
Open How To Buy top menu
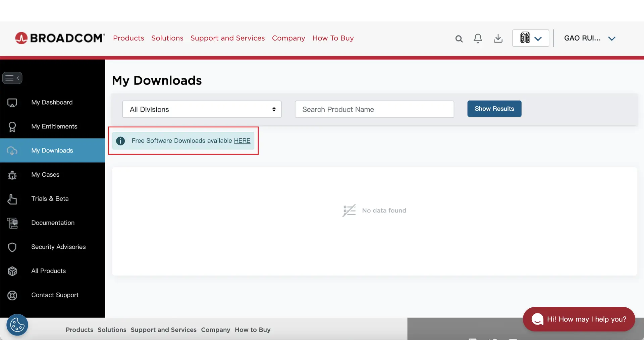coord(333,38)
